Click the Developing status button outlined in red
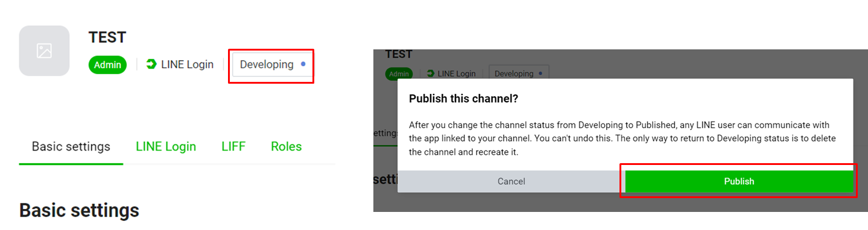 (x=272, y=64)
